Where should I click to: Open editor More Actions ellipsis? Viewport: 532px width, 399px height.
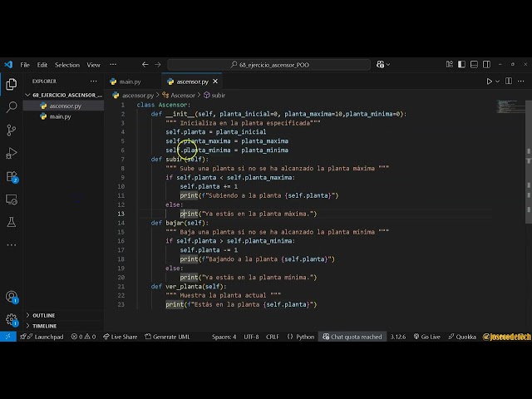(x=521, y=81)
